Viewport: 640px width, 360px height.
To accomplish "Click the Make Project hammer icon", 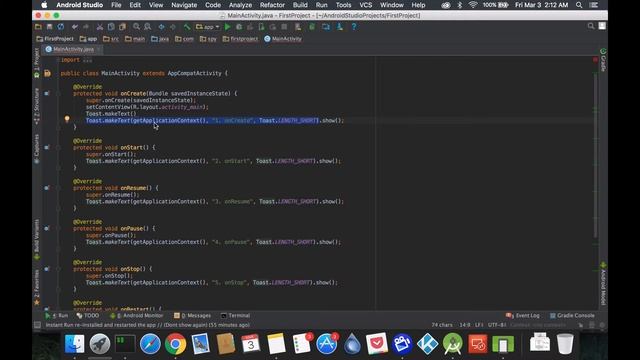I will coord(187,27).
